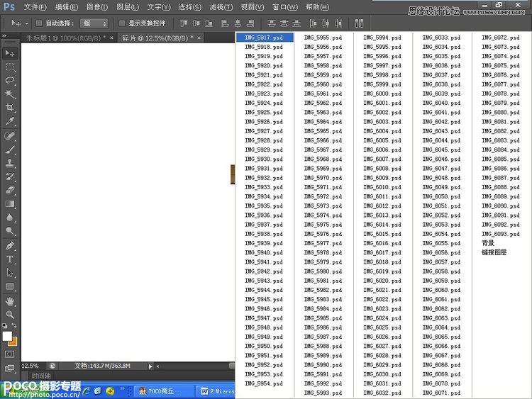
Task: Choose layer IMG_6093.psd from list
Action: [501, 234]
